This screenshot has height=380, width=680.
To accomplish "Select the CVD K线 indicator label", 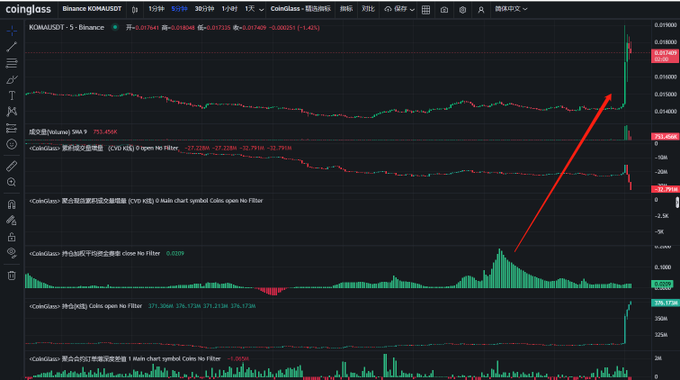I will click(104, 148).
